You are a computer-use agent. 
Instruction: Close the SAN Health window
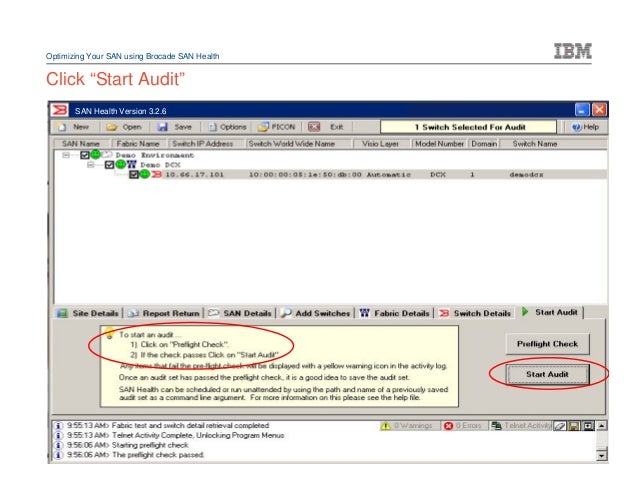point(599,110)
